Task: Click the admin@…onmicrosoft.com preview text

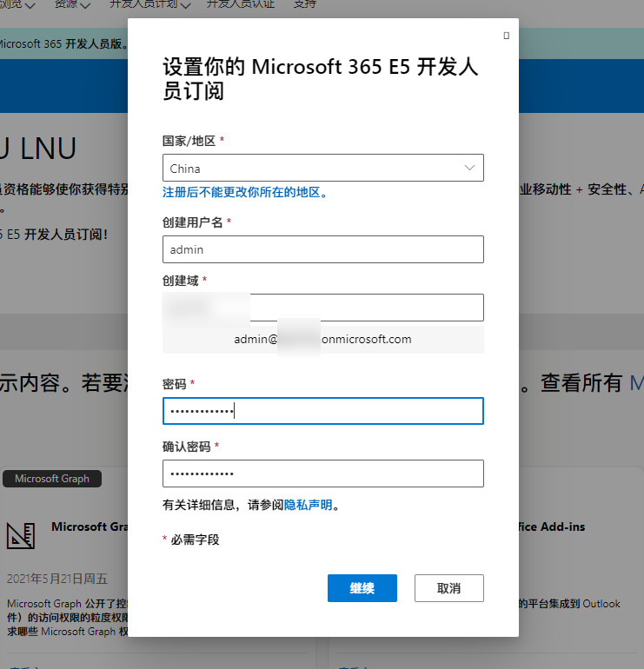Action: point(322,339)
